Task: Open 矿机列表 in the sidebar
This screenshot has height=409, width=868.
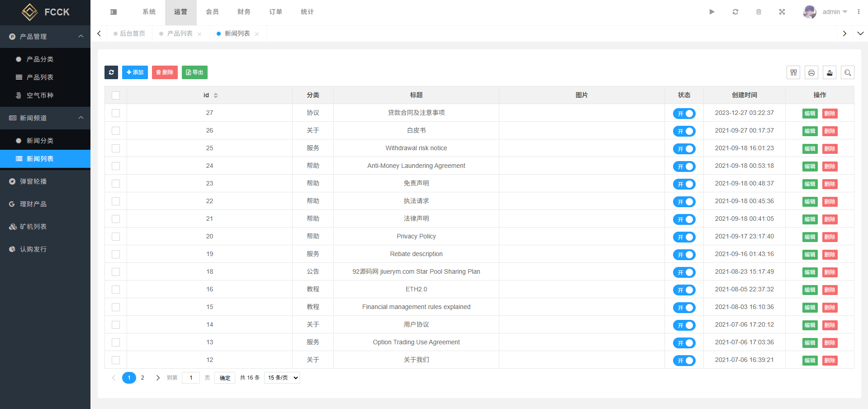Action: pos(45,227)
